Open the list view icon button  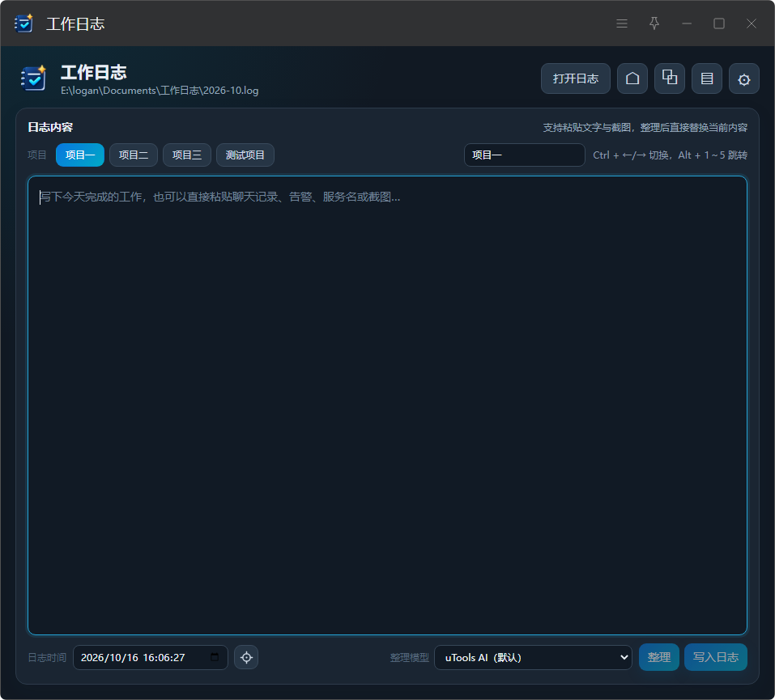[x=707, y=78]
